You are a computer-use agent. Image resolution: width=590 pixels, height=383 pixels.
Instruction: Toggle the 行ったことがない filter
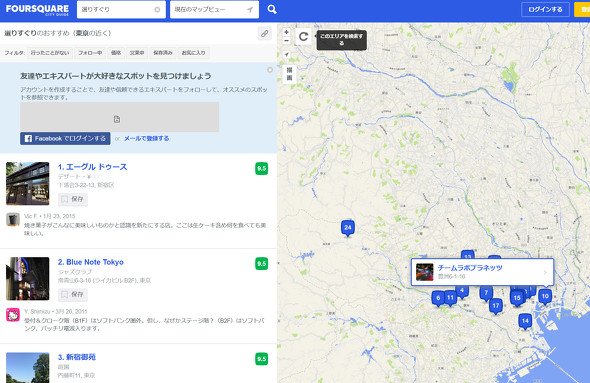pos(50,53)
